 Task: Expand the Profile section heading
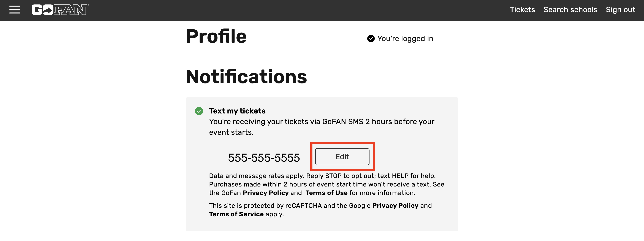[217, 36]
